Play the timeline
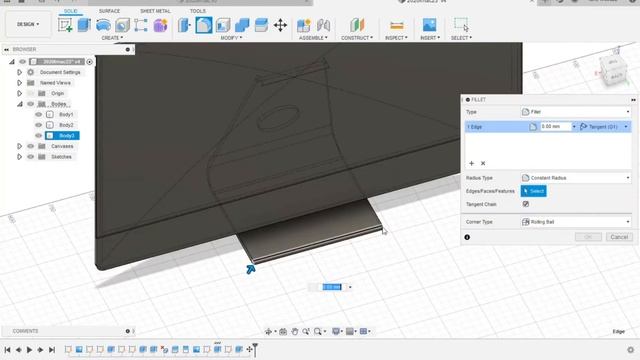Viewport: 640px width, 360px height. [x=29, y=350]
